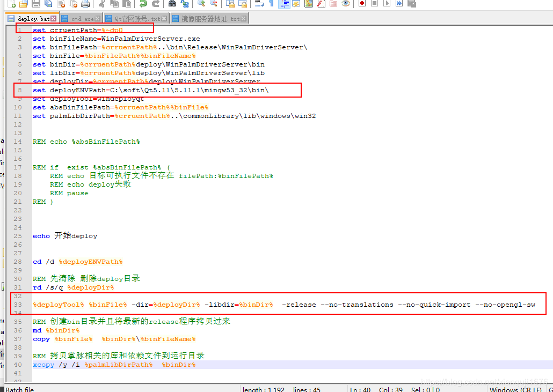Stop macro recording square button

(375, 4)
